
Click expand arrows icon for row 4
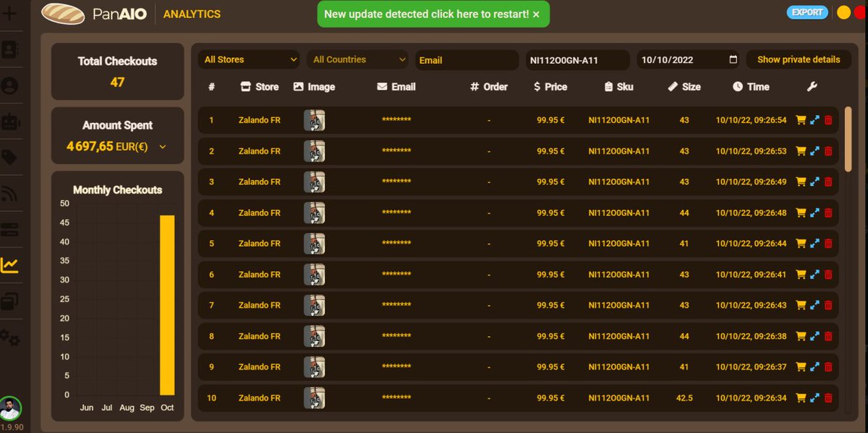pos(814,213)
